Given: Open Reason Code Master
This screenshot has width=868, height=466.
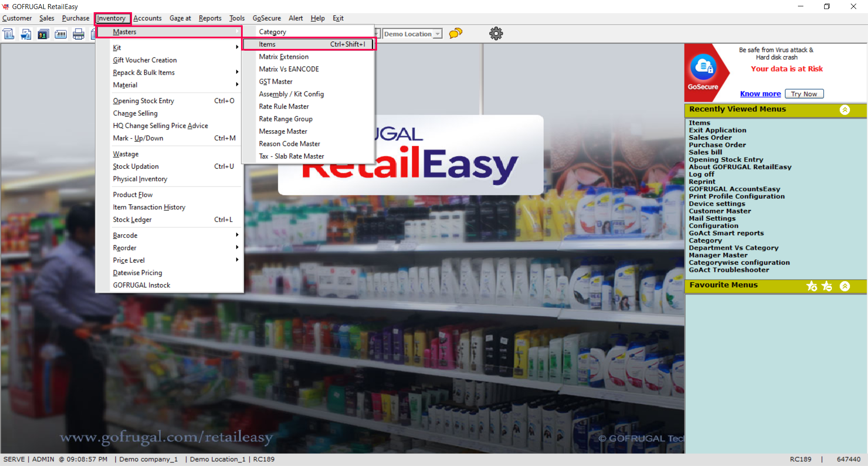Looking at the screenshot, I should [309, 144].
